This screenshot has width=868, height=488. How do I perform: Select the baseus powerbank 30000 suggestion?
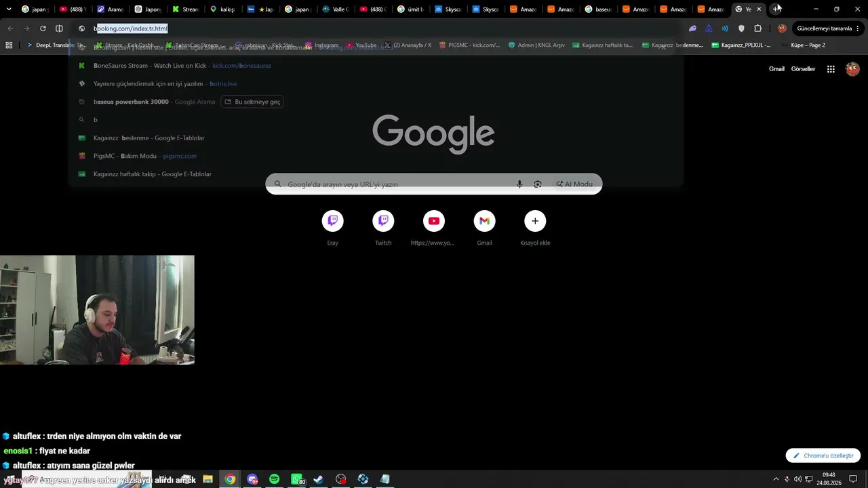click(x=375, y=102)
